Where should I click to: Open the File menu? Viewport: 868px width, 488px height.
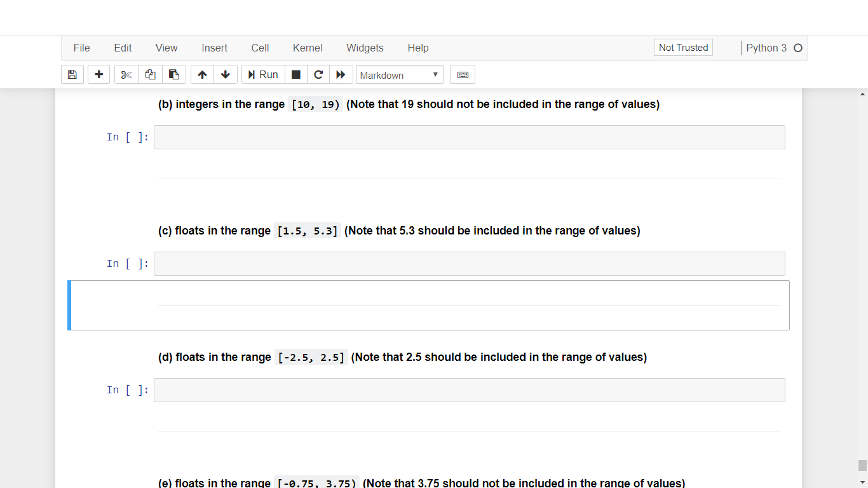coord(82,48)
